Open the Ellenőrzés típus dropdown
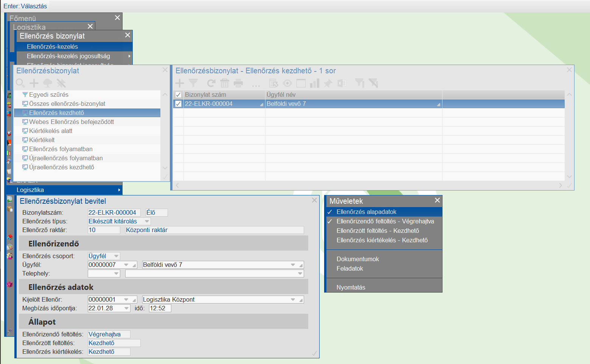 pyautogui.click(x=147, y=221)
